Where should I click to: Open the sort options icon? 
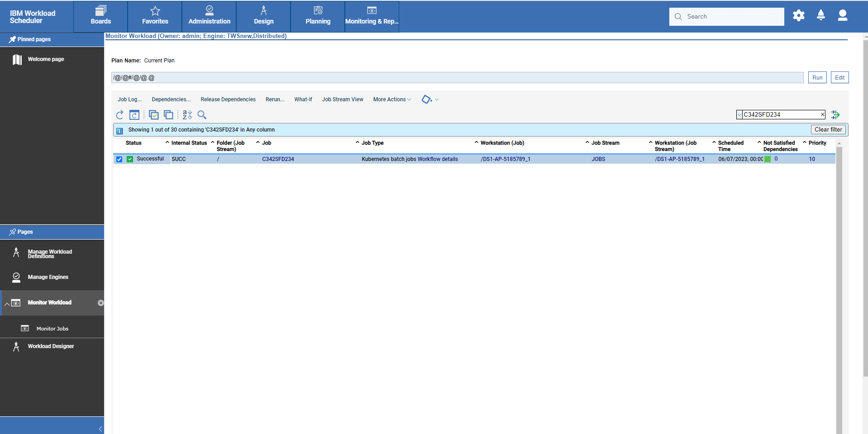click(187, 115)
